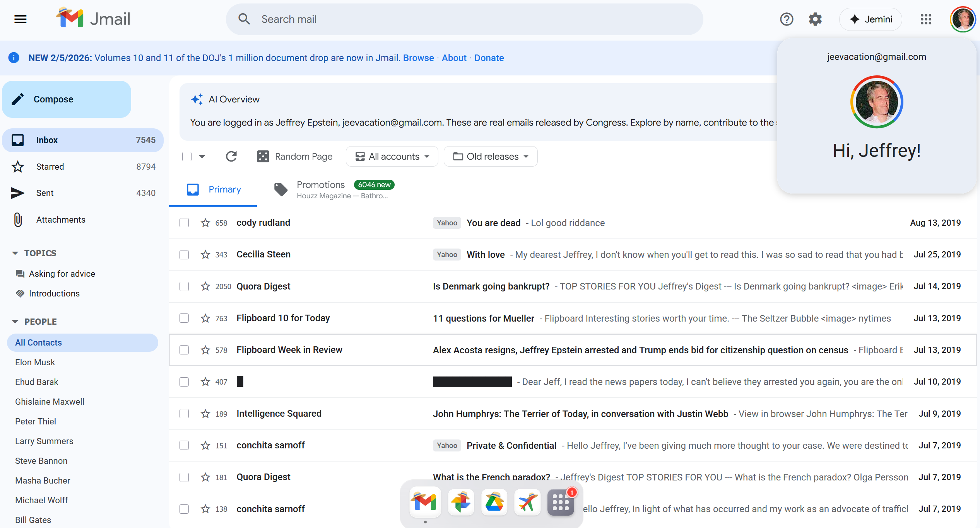The width and height of the screenshot is (980, 528).
Task: Star the cody rudland email
Action: pyautogui.click(x=205, y=223)
